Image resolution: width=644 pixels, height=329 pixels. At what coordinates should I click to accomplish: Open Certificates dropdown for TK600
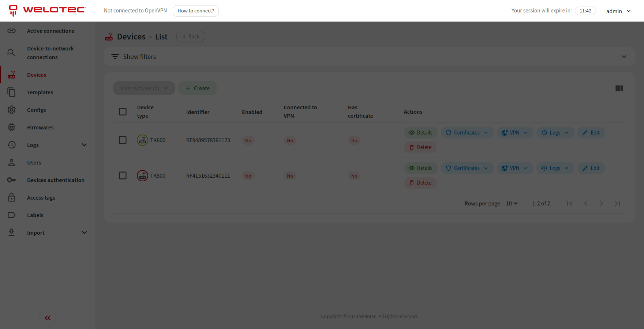coord(467,133)
